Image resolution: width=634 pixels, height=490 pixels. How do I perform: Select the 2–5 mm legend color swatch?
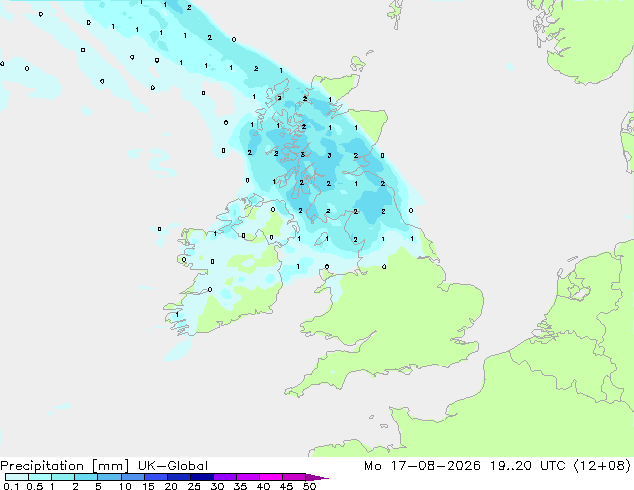click(86, 477)
